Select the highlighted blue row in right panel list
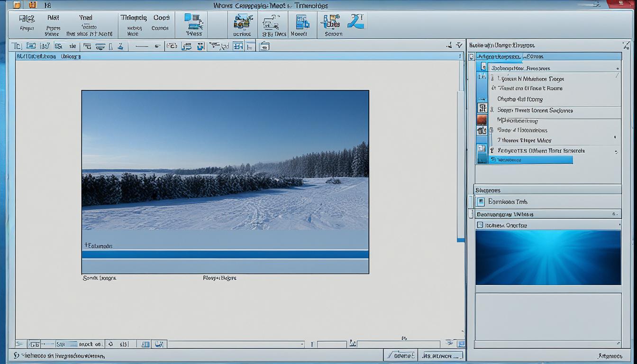Screen dimensions: 637x364 [x=530, y=160]
